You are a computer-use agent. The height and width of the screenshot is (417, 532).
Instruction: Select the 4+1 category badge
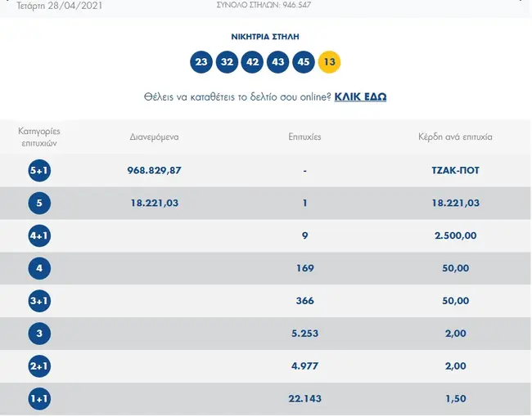point(39,235)
